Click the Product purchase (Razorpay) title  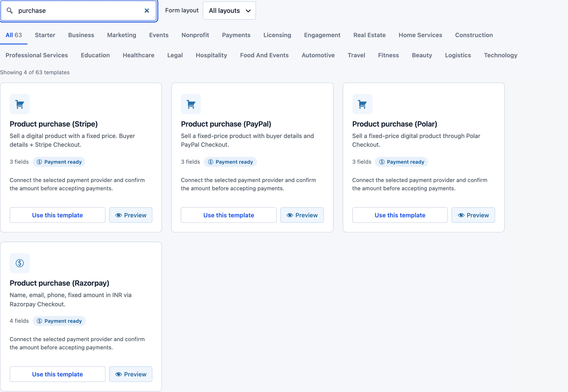[59, 283]
